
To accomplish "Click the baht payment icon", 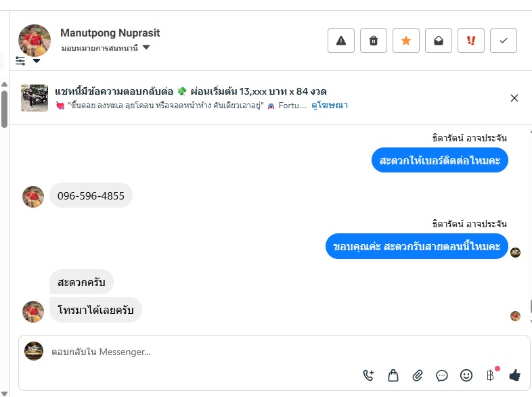I will [491, 375].
